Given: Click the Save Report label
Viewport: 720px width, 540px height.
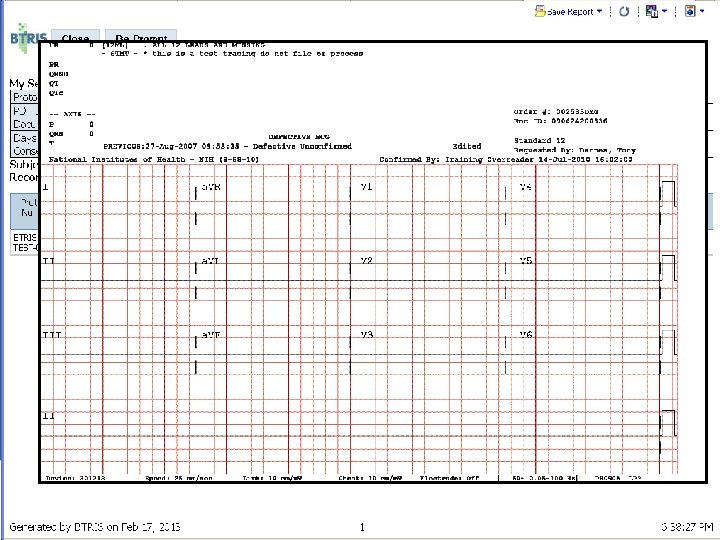Looking at the screenshot, I should 570,12.
